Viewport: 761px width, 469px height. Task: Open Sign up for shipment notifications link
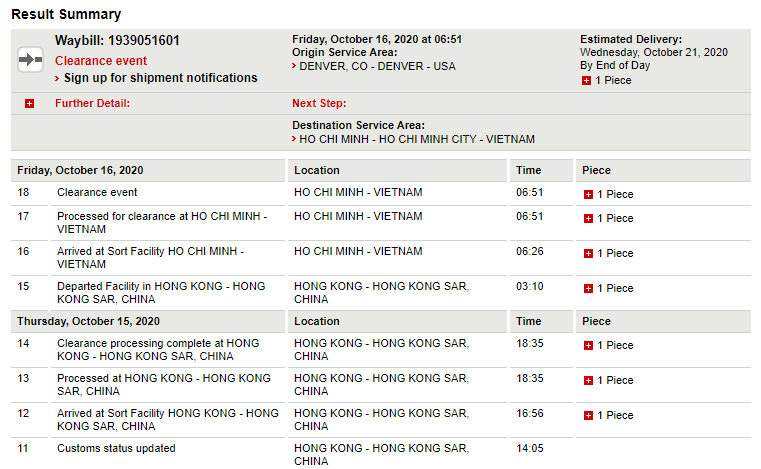click(x=160, y=78)
